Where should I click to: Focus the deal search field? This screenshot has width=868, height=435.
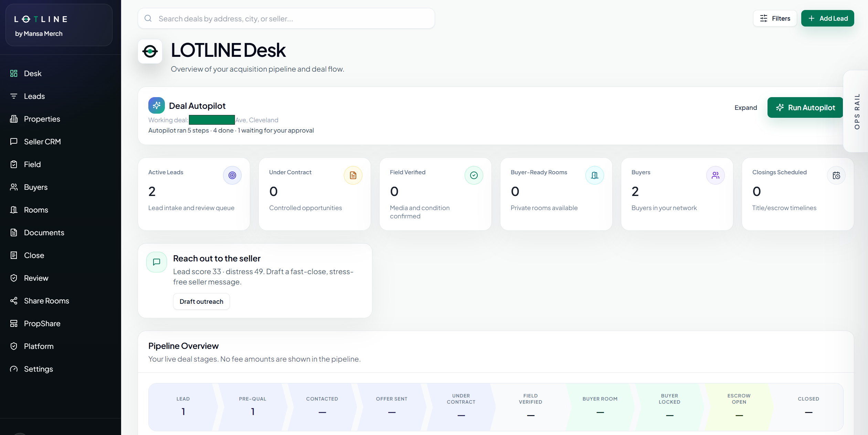point(286,18)
